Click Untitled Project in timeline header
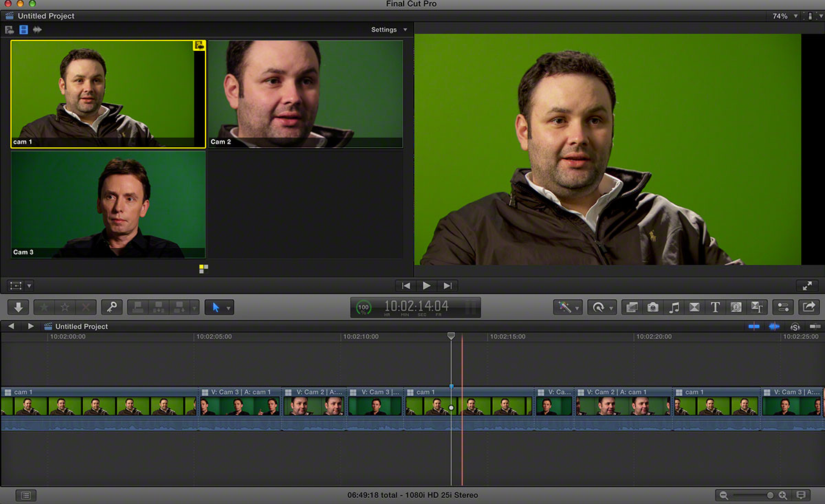825x504 pixels. click(x=82, y=327)
